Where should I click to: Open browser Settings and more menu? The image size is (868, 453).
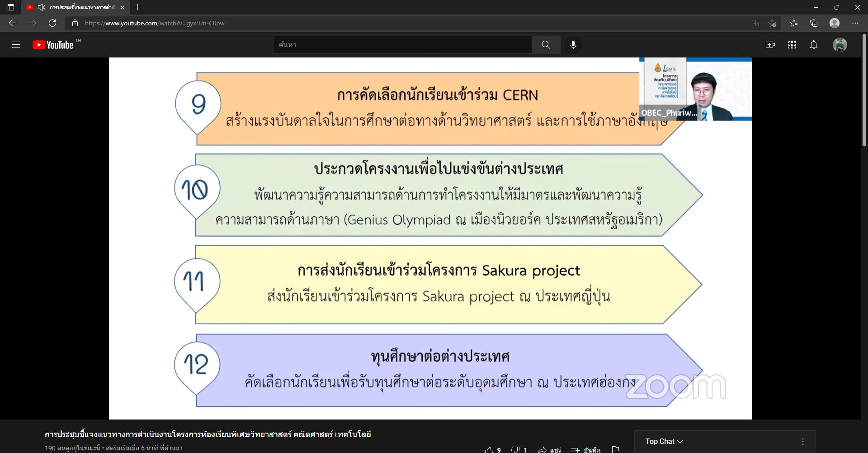[x=855, y=23]
